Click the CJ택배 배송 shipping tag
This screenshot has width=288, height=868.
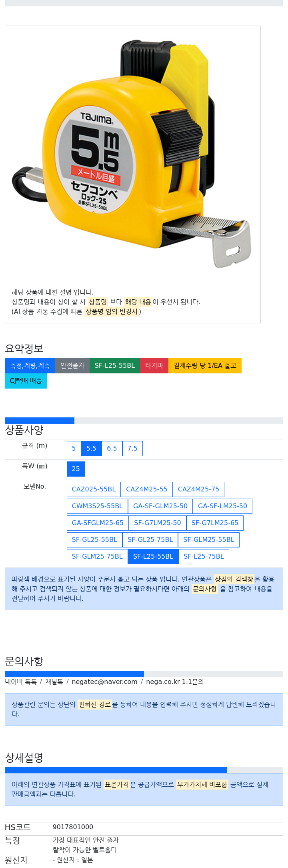(26, 381)
